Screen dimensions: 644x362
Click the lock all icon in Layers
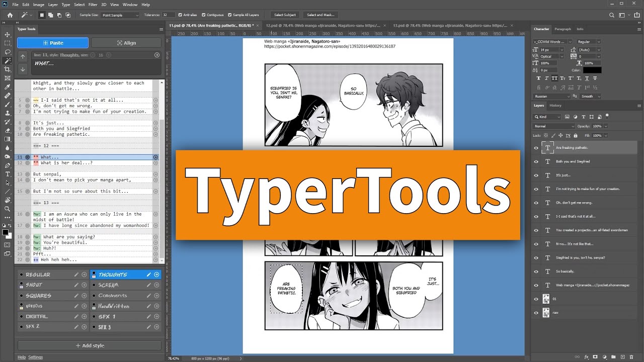pos(576,135)
